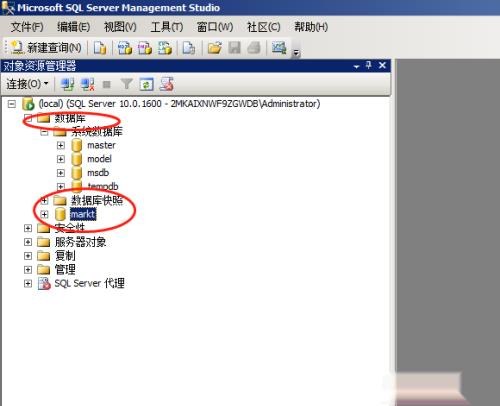Expand the markt database node
The height and width of the screenshot is (406, 500).
pos(44,214)
